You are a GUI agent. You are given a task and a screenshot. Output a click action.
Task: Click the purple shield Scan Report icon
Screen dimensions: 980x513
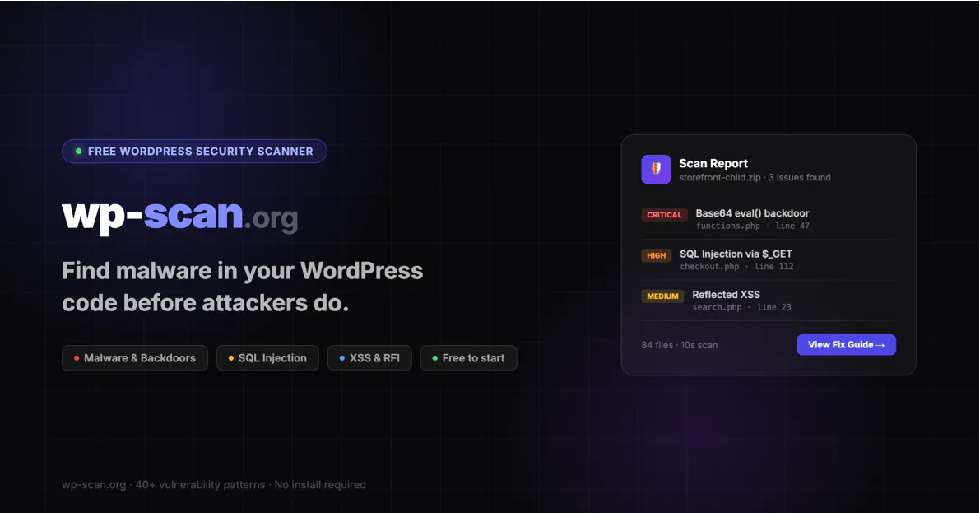coord(656,170)
